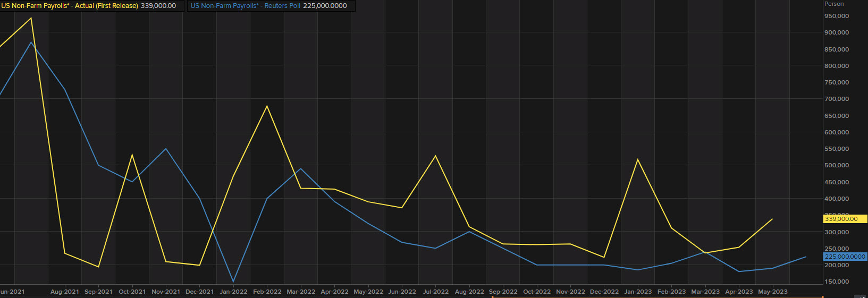
Task: Click the Jan-2023 date axis label
Action: click(638, 292)
